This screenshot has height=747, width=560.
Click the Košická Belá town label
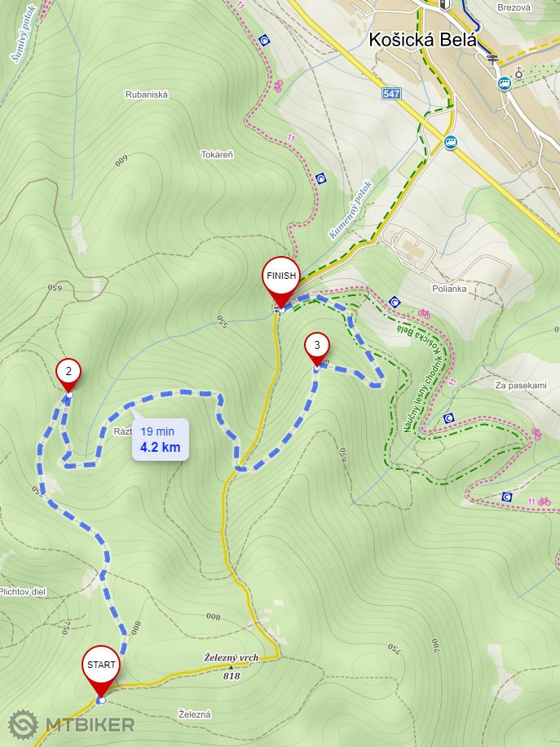click(x=422, y=39)
